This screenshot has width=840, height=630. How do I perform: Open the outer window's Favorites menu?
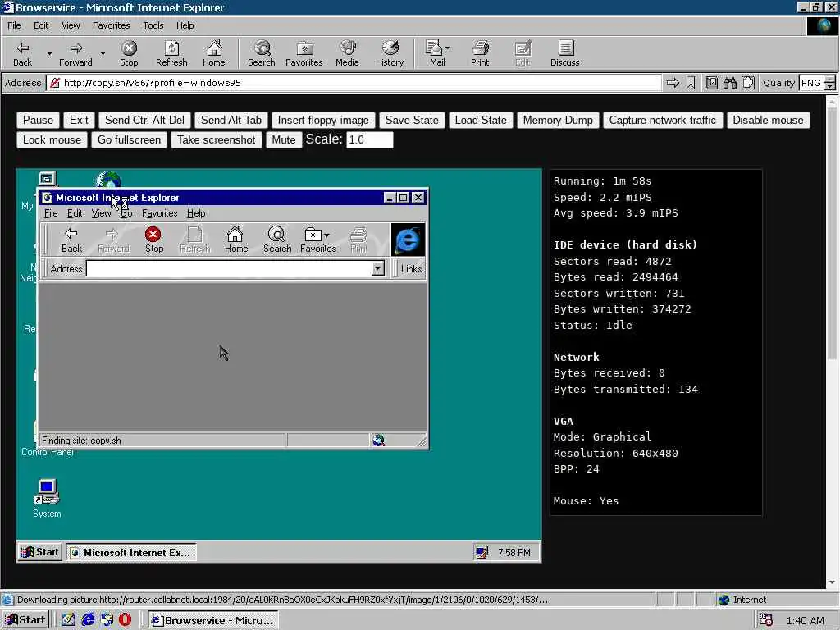[x=111, y=25]
